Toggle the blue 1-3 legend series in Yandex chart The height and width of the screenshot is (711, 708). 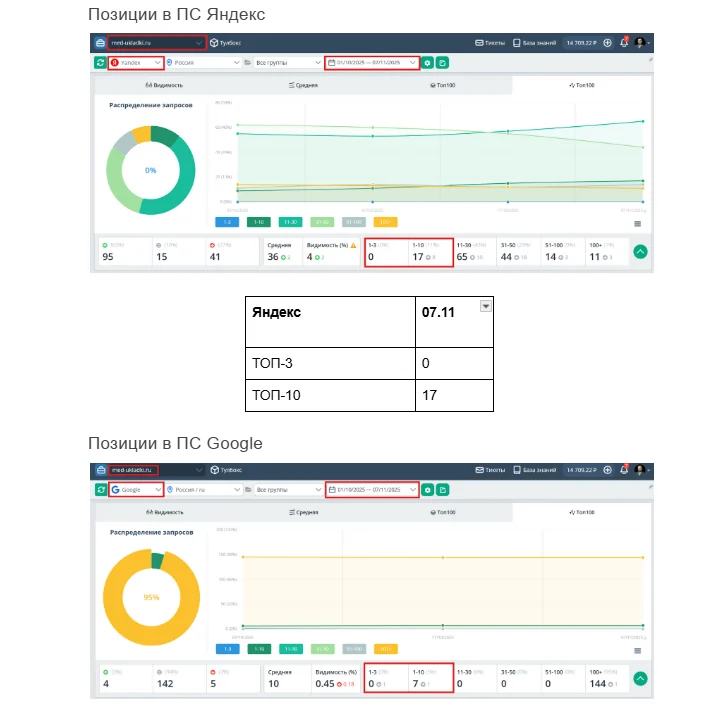pos(227,222)
